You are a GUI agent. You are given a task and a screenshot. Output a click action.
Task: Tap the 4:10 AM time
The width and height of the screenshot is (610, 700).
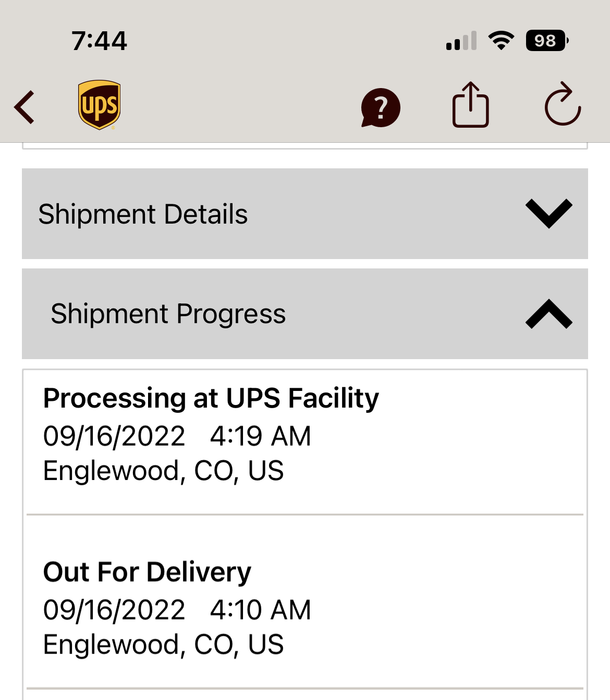(260, 609)
